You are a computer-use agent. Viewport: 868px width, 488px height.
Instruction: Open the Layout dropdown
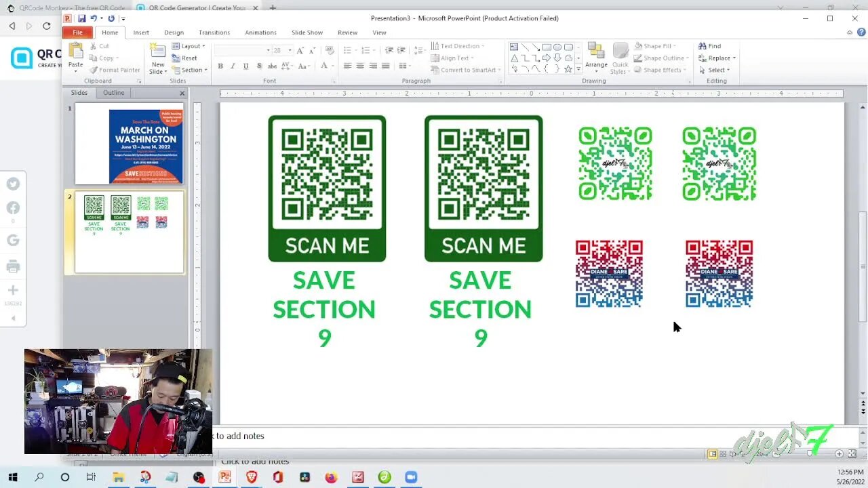click(189, 46)
